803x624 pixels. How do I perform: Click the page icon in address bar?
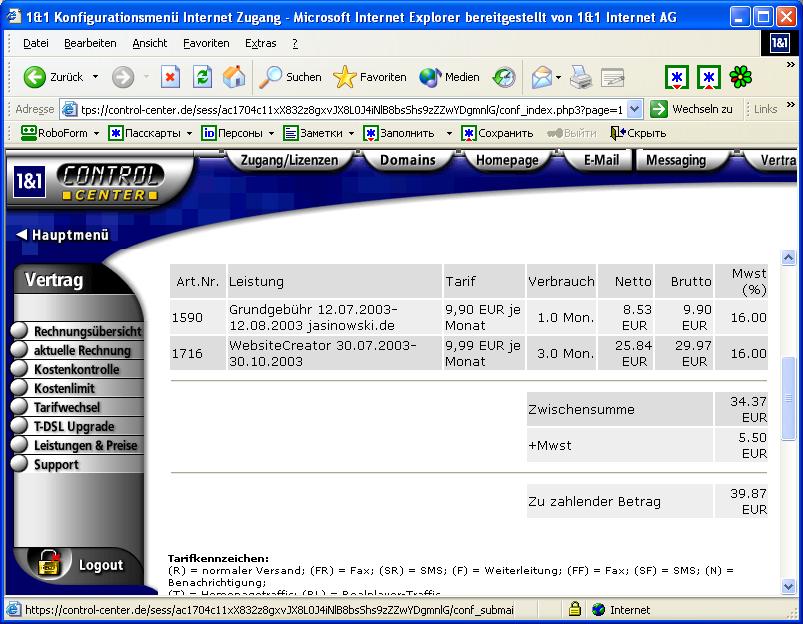click(70, 109)
